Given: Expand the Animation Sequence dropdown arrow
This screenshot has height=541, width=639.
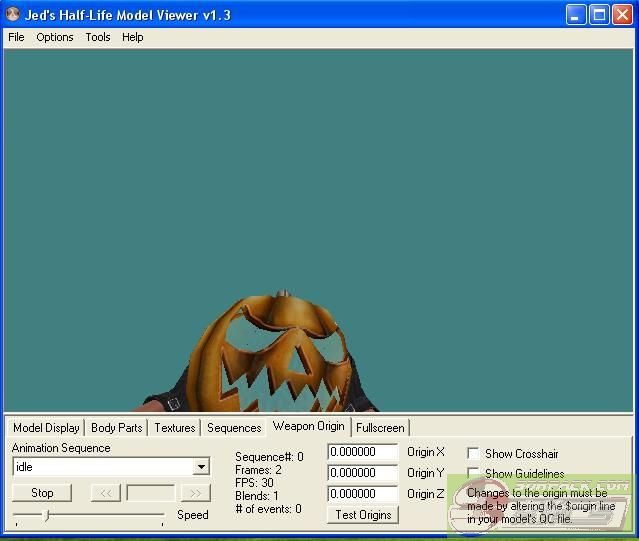Looking at the screenshot, I should point(201,467).
